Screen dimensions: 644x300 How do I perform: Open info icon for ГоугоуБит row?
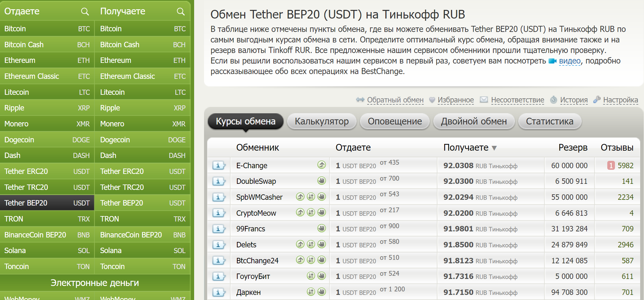219,276
